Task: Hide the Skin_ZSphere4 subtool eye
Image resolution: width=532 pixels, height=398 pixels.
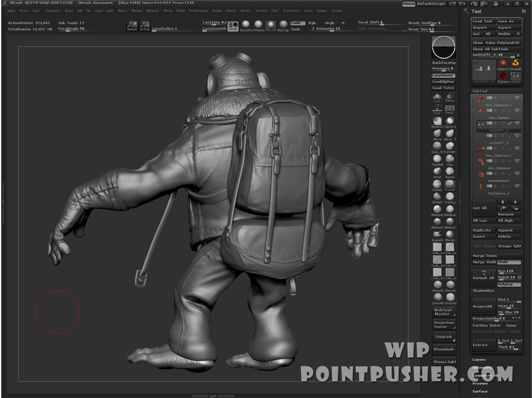Action: [x=517, y=161]
